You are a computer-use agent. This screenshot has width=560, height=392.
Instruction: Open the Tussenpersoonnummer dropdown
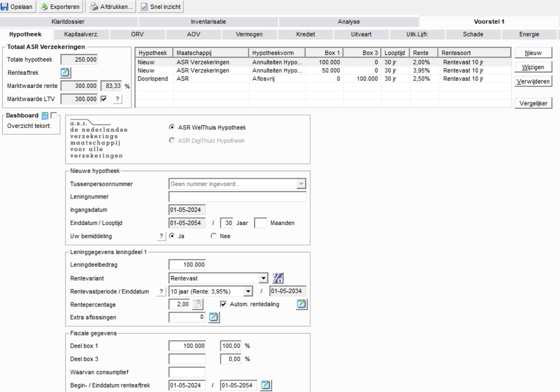tap(301, 184)
